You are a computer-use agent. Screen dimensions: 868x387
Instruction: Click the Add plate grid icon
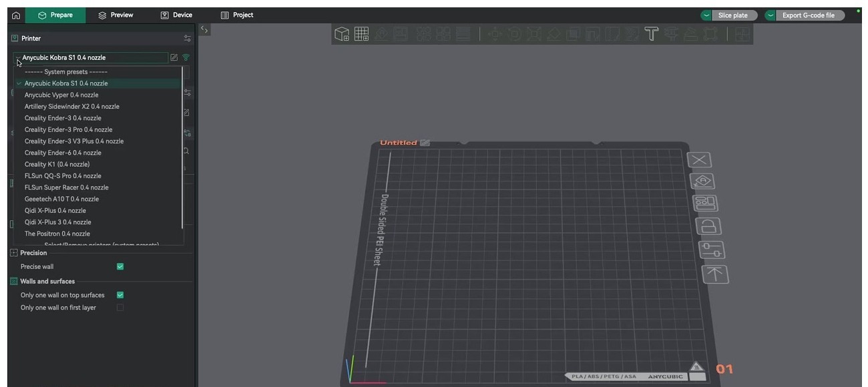tap(361, 34)
